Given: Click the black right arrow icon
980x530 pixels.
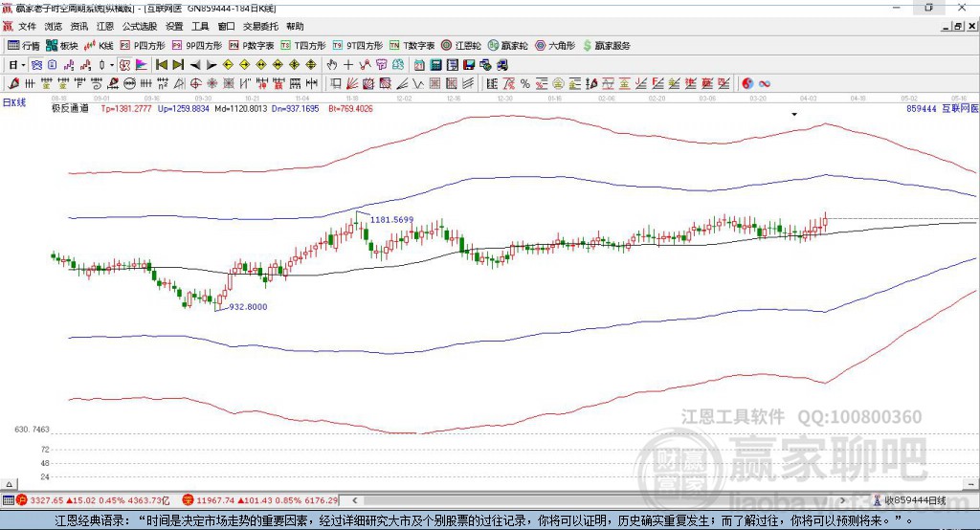Looking at the screenshot, I should point(212,65).
